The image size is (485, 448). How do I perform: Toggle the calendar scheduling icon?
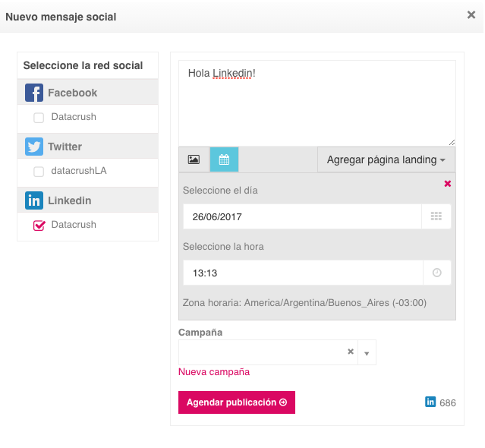point(224,159)
